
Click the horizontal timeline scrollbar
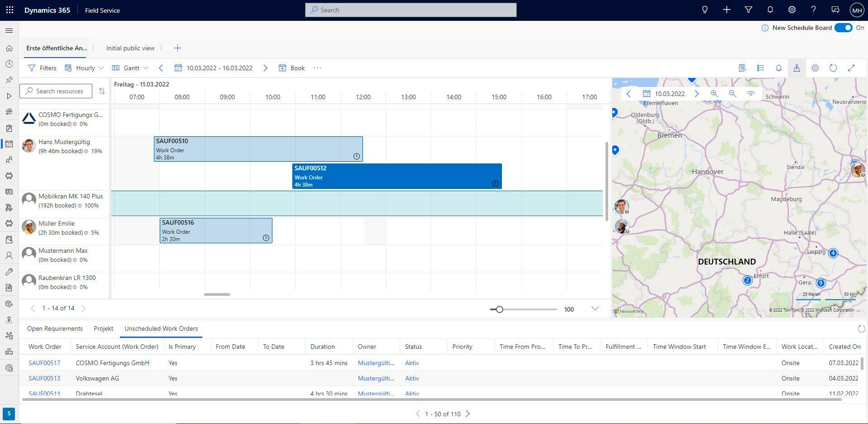coord(217,294)
